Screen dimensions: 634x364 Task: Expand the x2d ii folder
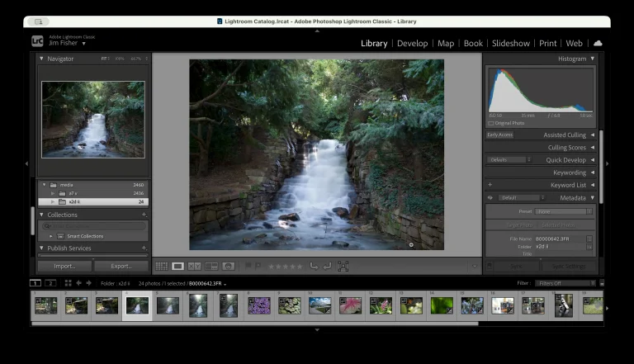pos(53,201)
